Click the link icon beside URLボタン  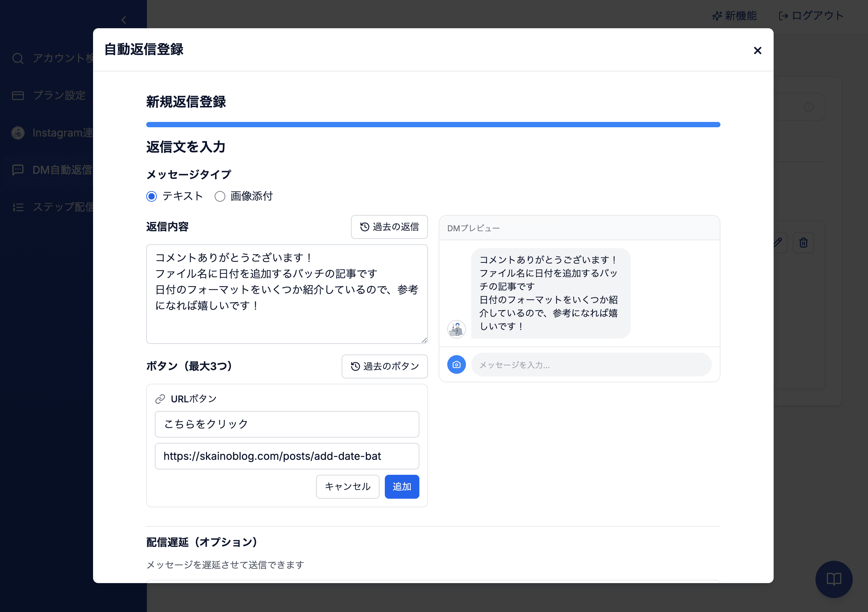(160, 399)
